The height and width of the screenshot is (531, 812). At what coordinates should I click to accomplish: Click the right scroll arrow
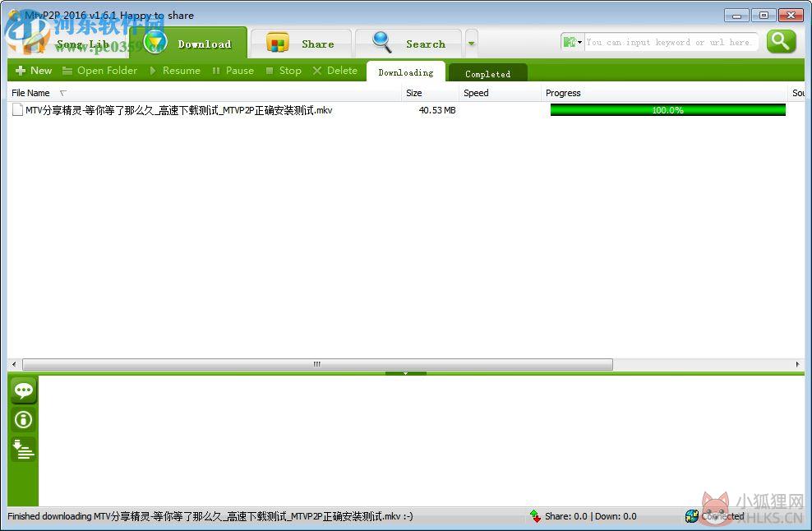click(797, 364)
